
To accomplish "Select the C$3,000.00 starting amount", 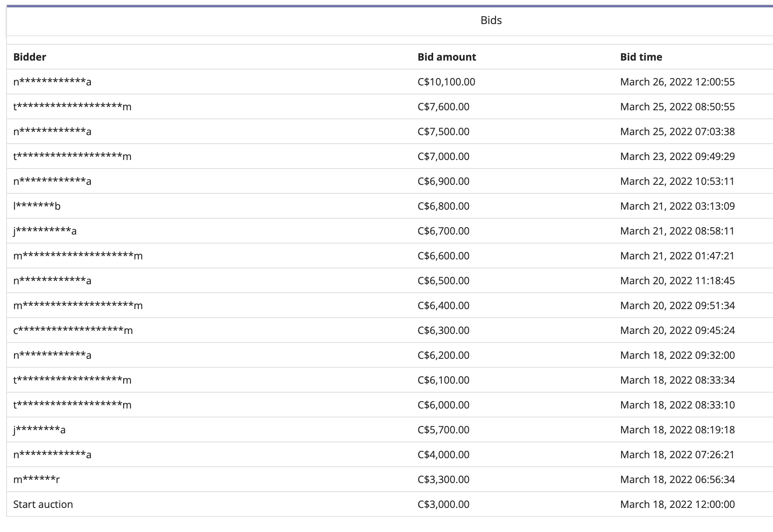I will click(443, 504).
